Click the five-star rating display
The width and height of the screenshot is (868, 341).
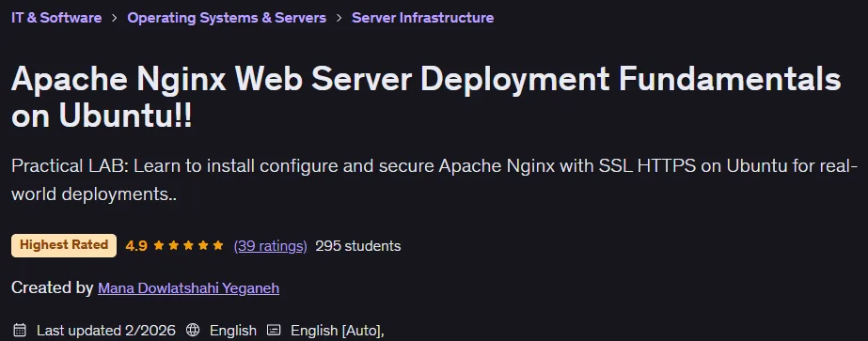tap(188, 245)
